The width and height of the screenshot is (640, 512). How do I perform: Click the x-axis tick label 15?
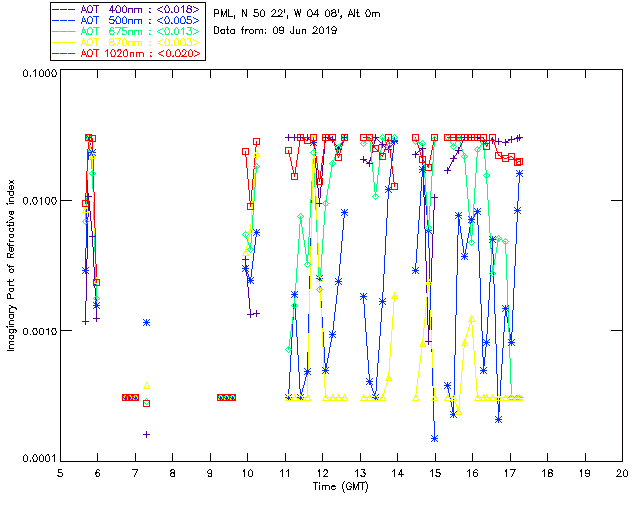(435, 473)
